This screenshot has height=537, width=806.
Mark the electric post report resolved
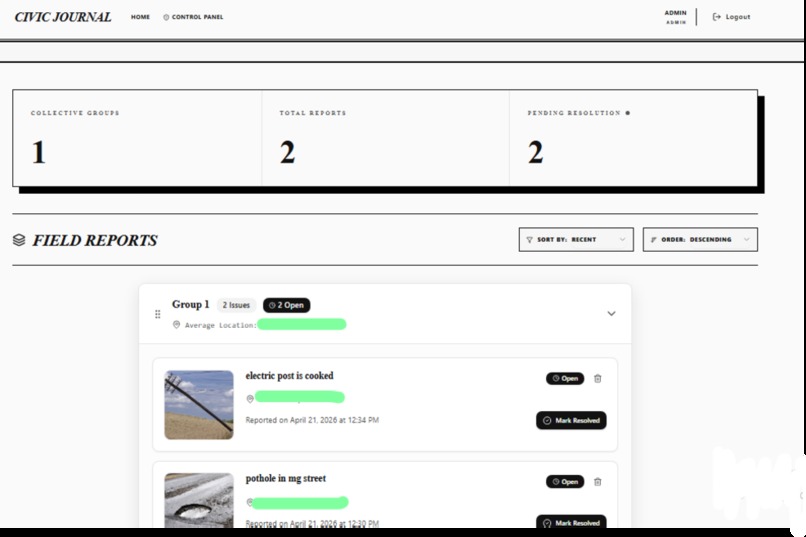click(571, 420)
